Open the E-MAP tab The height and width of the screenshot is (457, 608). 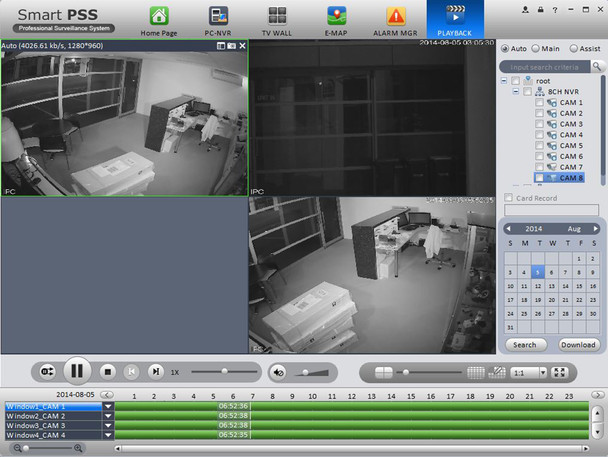pos(336,22)
